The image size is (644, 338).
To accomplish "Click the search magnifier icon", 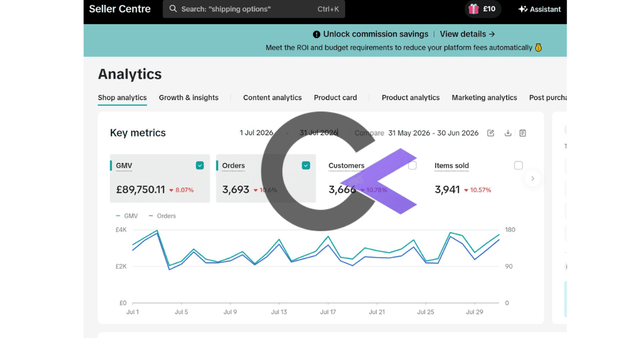I will tap(173, 9).
